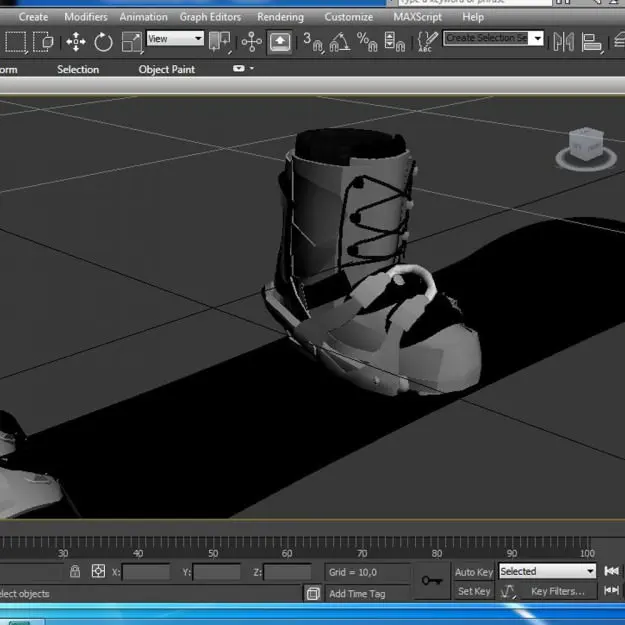
Task: Toggle the ribbon minimize button
Action: click(239, 69)
